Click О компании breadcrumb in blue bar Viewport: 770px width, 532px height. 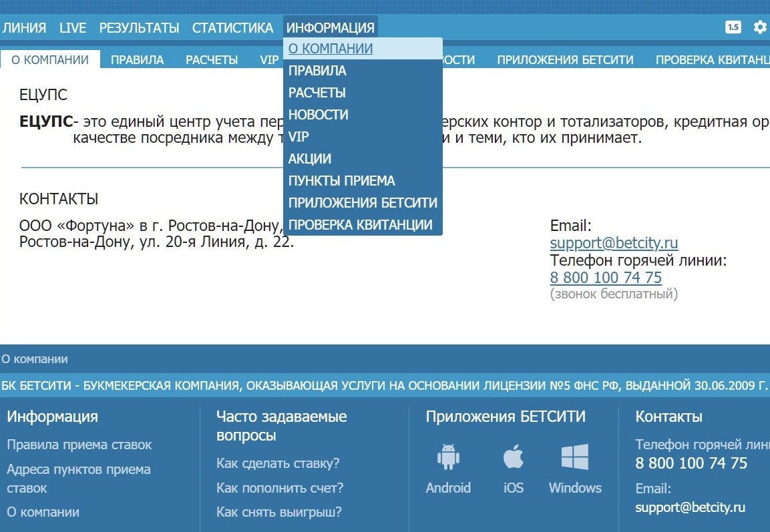click(34, 358)
